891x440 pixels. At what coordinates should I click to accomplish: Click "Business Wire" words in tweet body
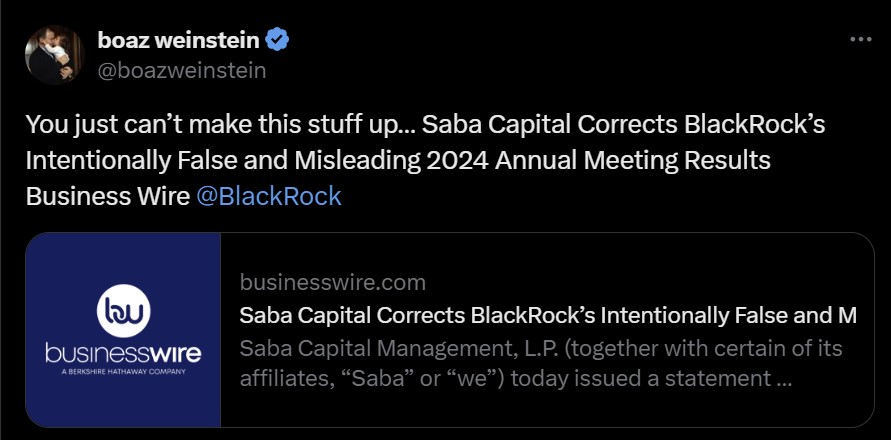(x=107, y=196)
